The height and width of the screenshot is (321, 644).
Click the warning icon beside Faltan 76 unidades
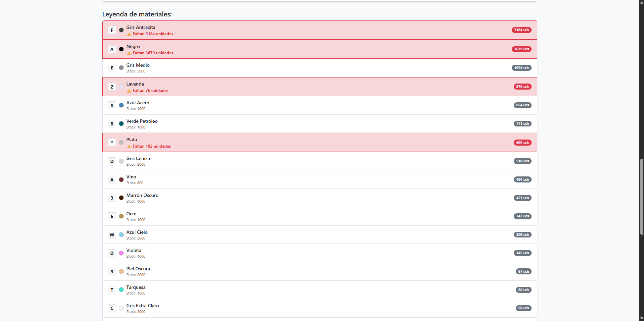(x=129, y=91)
